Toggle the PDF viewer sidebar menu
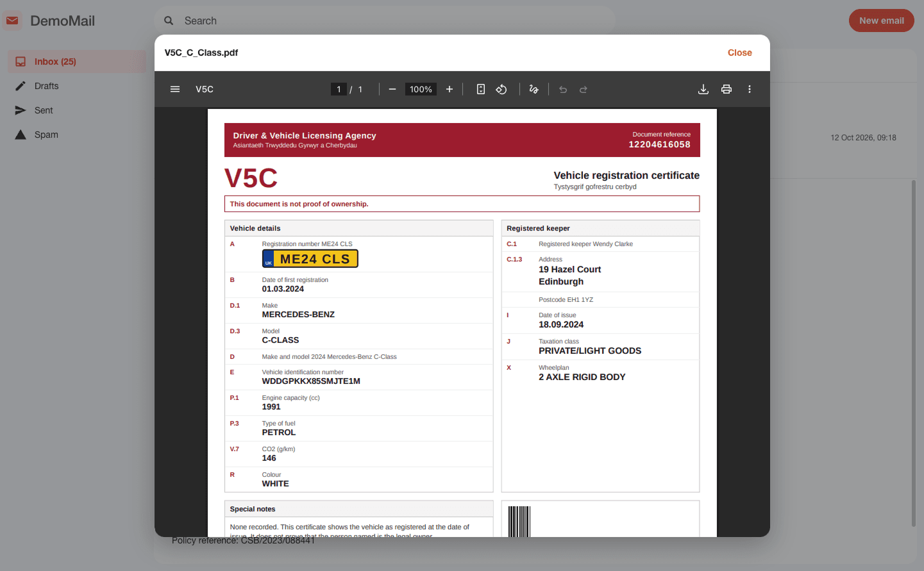Screen dimensions: 924x571 [175, 89]
